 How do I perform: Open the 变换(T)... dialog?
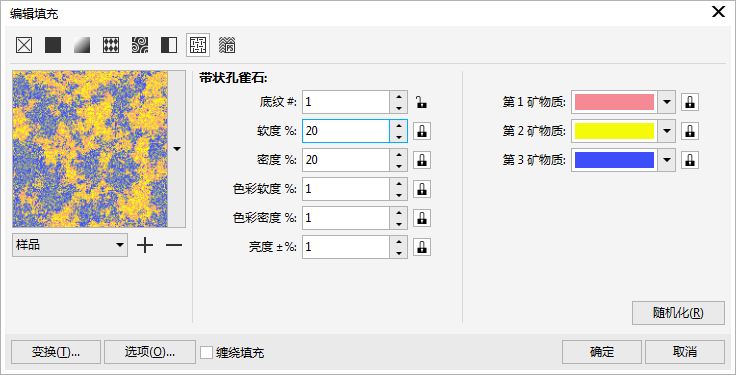(x=55, y=352)
